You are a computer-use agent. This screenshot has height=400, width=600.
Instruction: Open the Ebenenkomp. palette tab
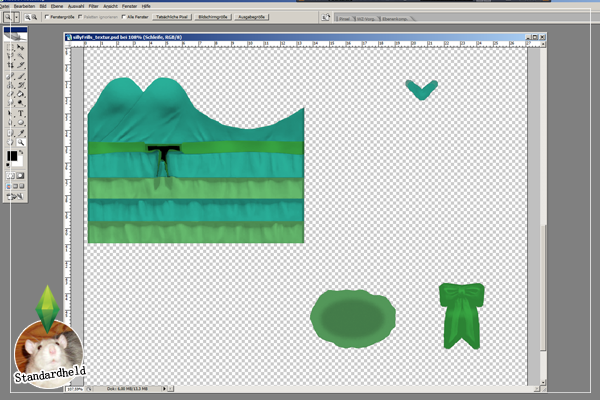[x=396, y=18]
